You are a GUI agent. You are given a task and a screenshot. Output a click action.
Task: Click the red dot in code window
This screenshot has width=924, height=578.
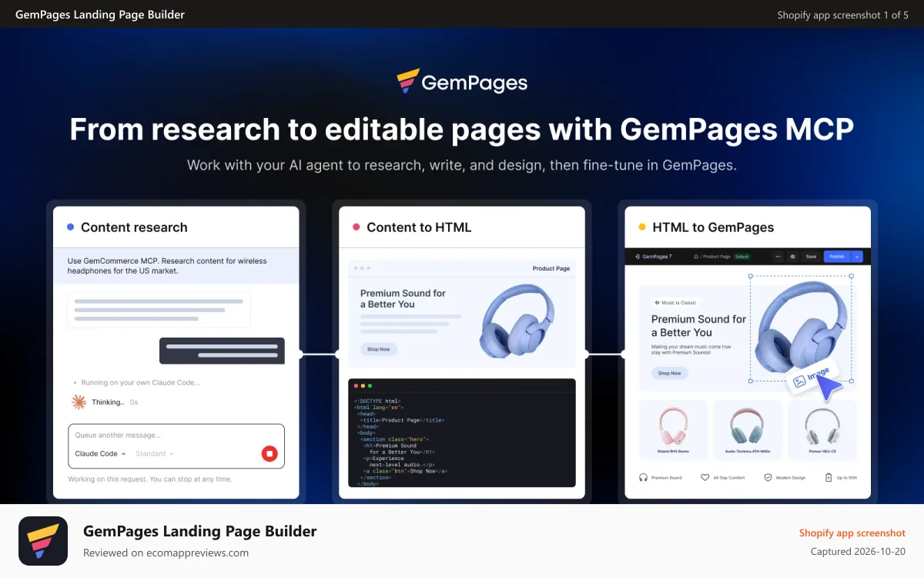[357, 386]
